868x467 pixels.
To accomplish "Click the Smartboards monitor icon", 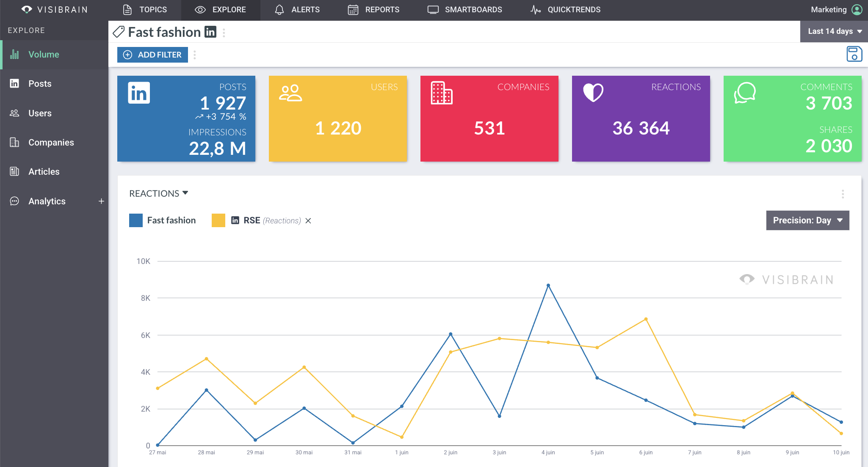I will click(x=433, y=9).
